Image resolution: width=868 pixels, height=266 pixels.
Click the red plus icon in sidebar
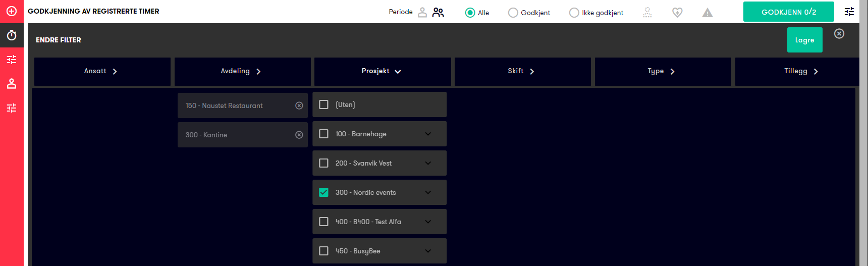click(x=12, y=11)
